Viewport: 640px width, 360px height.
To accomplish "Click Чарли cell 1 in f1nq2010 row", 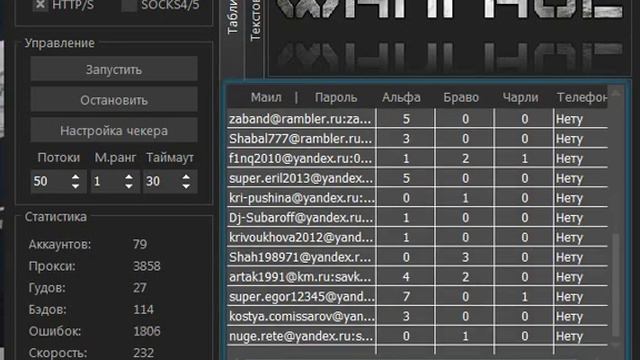I will pos(524,158).
